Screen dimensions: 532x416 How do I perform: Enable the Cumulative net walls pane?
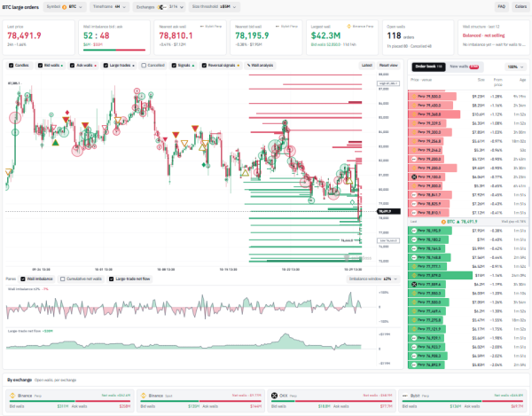point(62,279)
